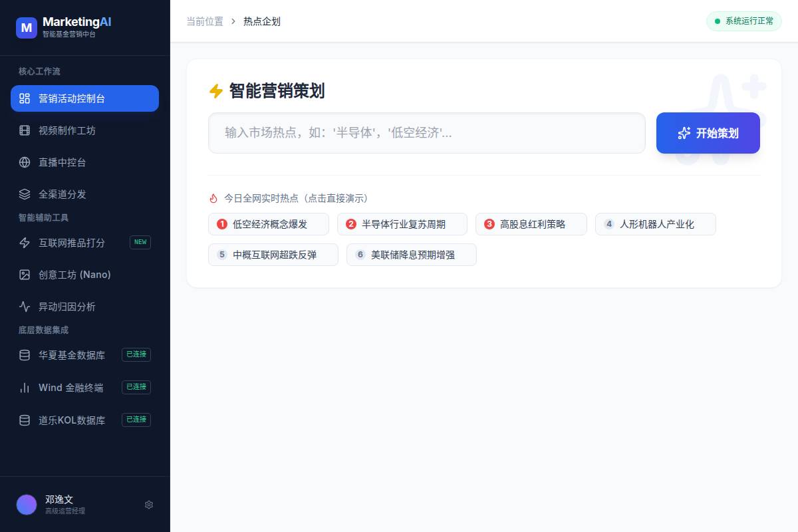
Task: Select the 低空经济概念爆发 hot topic
Action: click(x=269, y=224)
